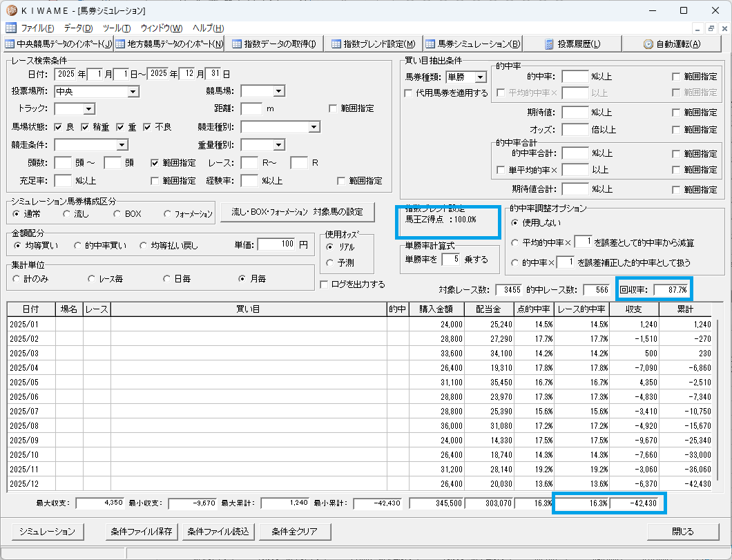This screenshot has width=732, height=560.
Task: Restore the inner child window
Action: tap(711, 28)
